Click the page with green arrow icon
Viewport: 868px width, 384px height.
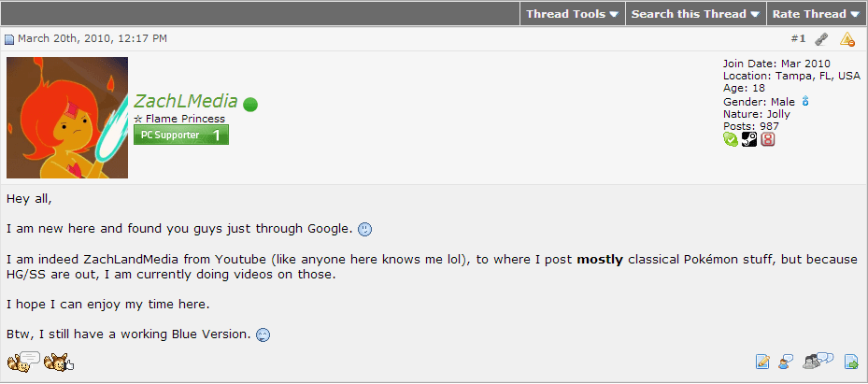(x=851, y=362)
